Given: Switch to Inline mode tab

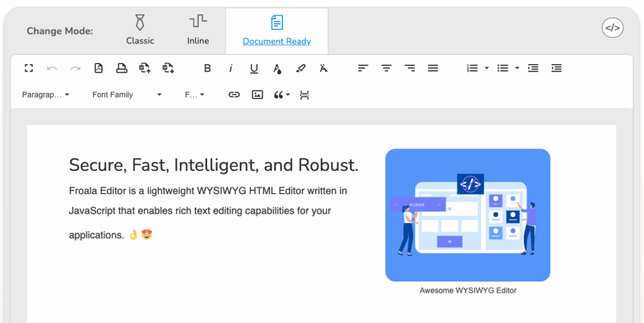Looking at the screenshot, I should [x=198, y=30].
